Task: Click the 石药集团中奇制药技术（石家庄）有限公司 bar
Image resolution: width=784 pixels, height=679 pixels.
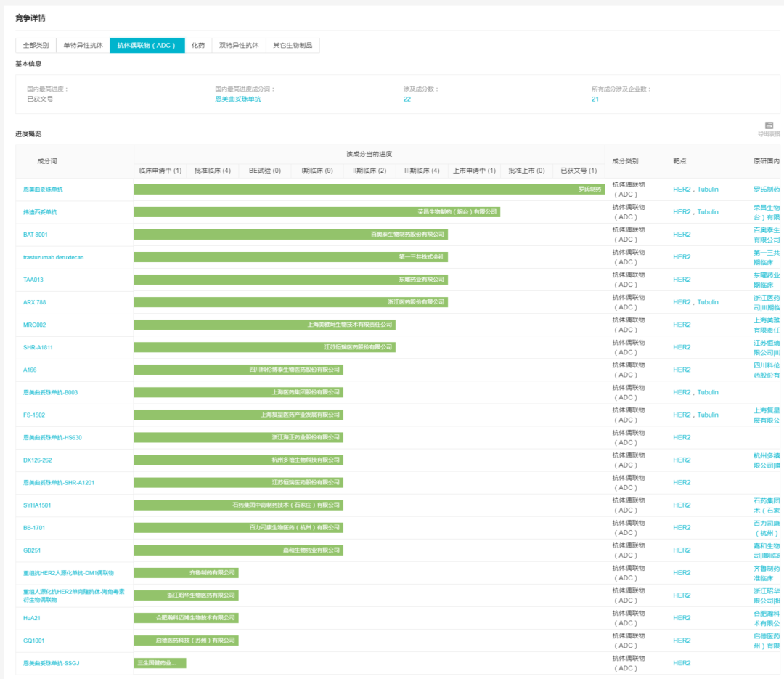Action: [x=239, y=505]
